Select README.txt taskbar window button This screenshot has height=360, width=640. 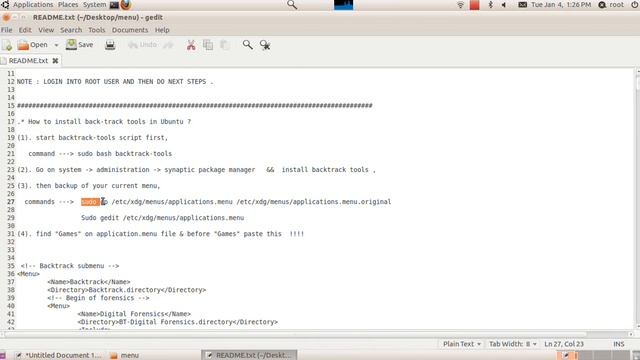[x=249, y=355]
